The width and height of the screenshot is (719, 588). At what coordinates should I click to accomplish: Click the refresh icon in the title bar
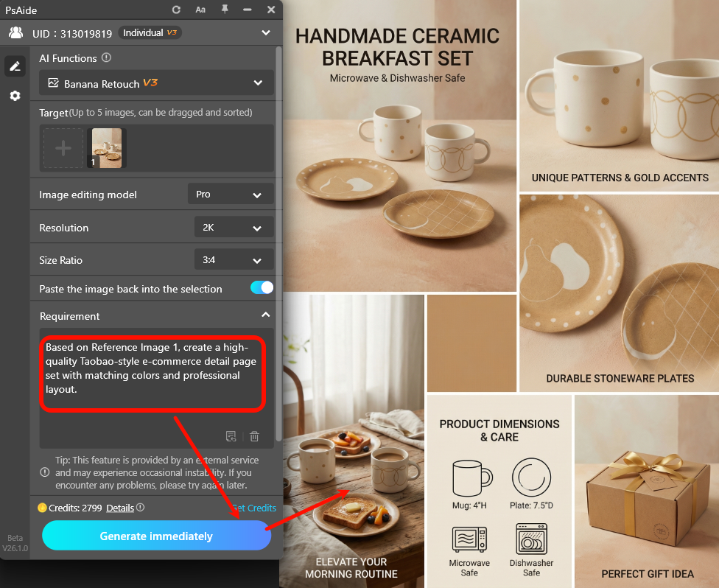176,10
